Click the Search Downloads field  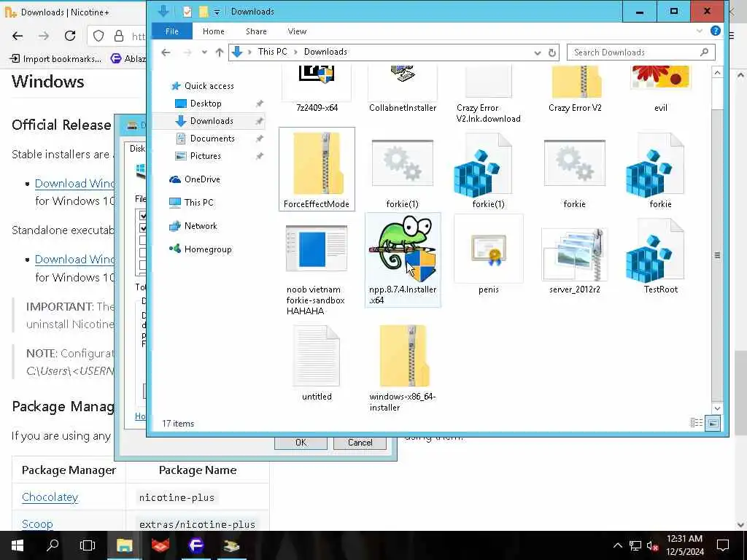pyautogui.click(x=640, y=52)
